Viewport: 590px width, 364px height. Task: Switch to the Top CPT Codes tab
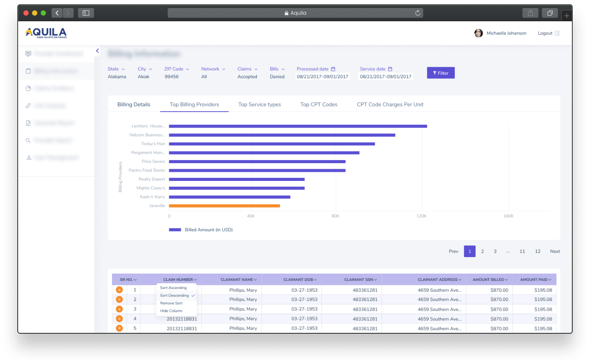tap(319, 104)
